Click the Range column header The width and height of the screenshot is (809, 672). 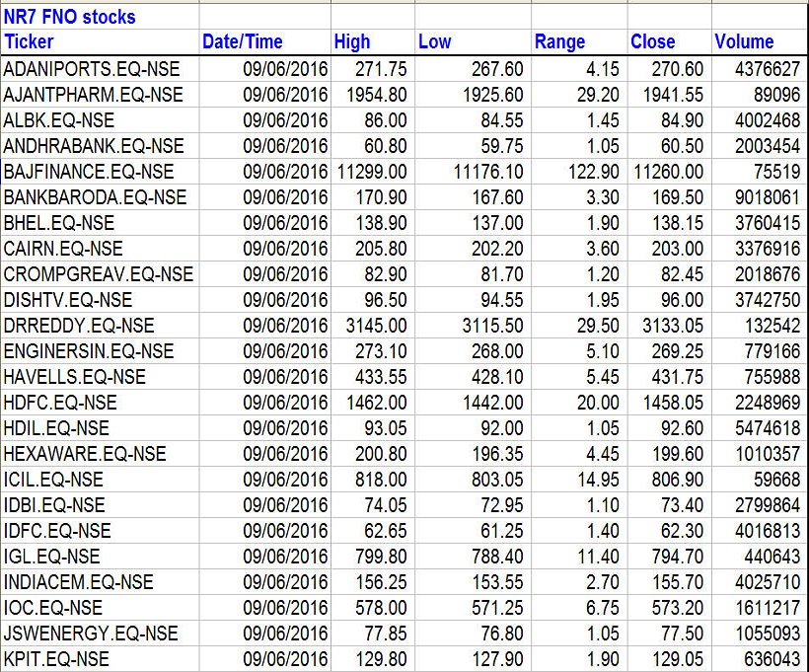point(559,41)
